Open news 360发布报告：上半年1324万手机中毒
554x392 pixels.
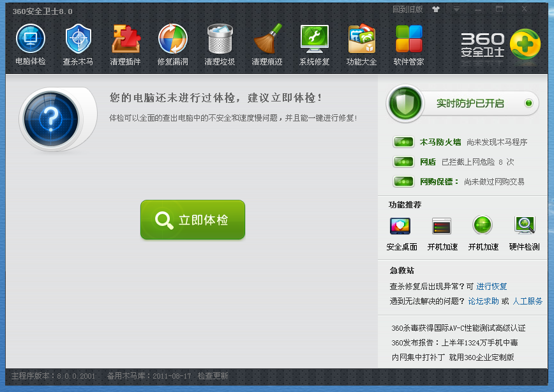tap(454, 342)
